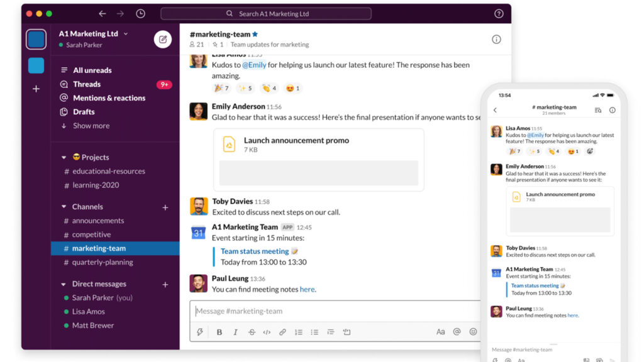Click the help question mark icon
The height and width of the screenshot is (362, 644).
tap(499, 14)
